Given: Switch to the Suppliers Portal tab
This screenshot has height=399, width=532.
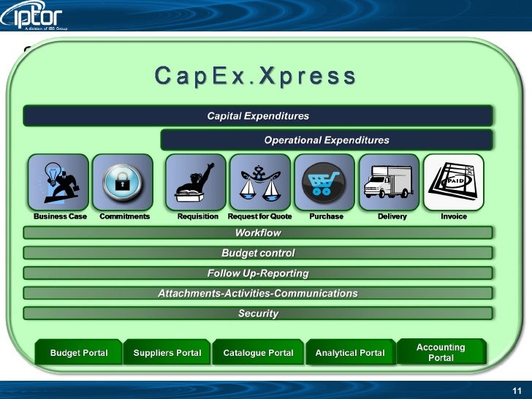Looking at the screenshot, I should pos(167,352).
